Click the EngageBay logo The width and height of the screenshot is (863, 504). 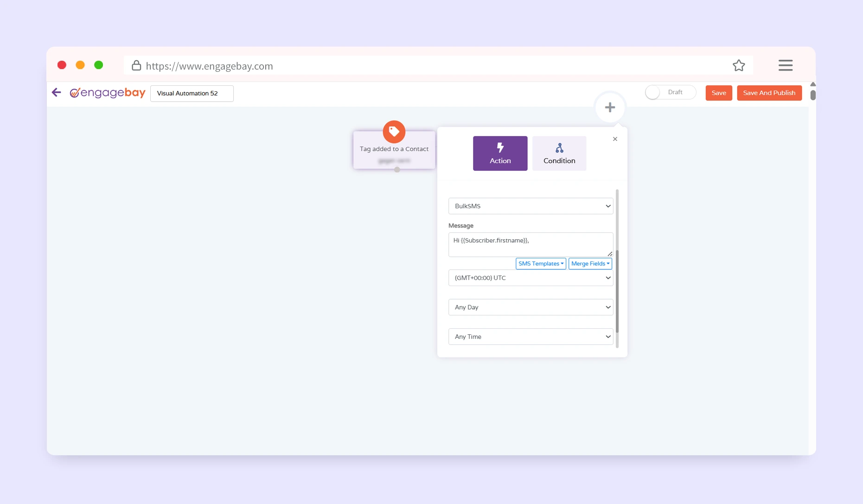[108, 93]
